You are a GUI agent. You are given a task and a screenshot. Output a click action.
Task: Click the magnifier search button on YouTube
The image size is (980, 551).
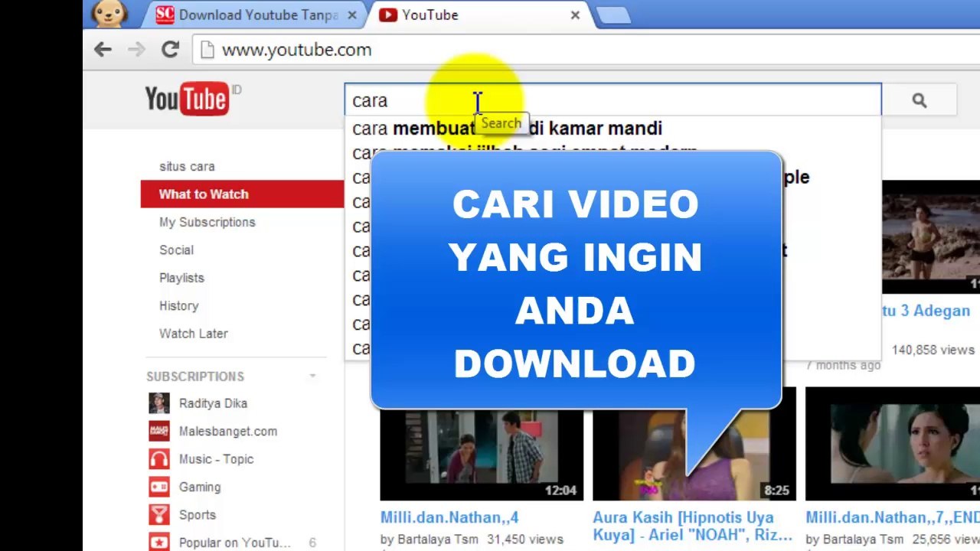(x=919, y=100)
